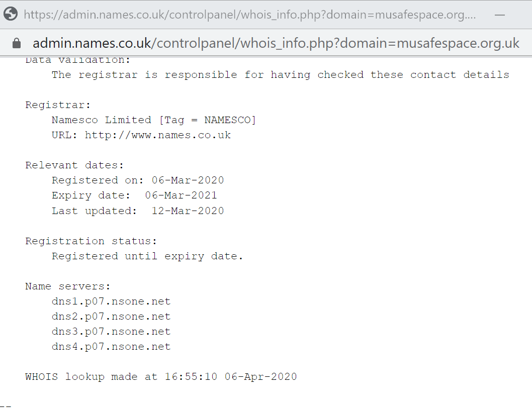This screenshot has height=408, width=532.
Task: Click the address bar URL
Action: [276, 43]
